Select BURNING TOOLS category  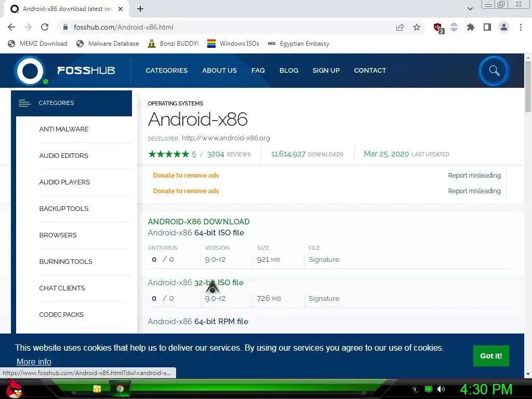pyautogui.click(x=66, y=262)
